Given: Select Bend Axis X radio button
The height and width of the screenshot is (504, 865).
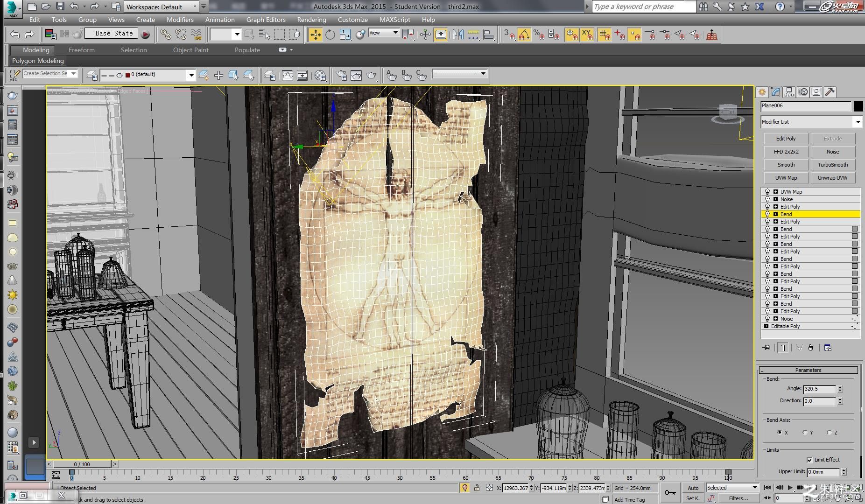Looking at the screenshot, I should click(780, 433).
